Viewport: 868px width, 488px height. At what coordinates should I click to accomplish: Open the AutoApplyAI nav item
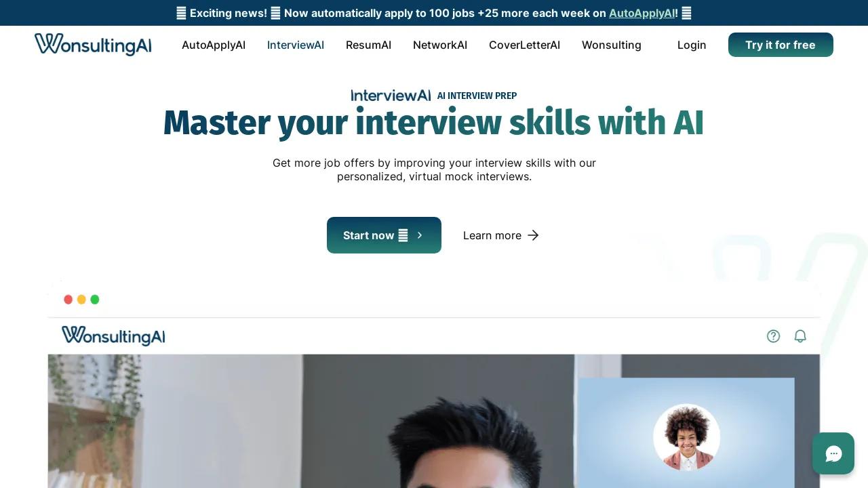coord(214,45)
